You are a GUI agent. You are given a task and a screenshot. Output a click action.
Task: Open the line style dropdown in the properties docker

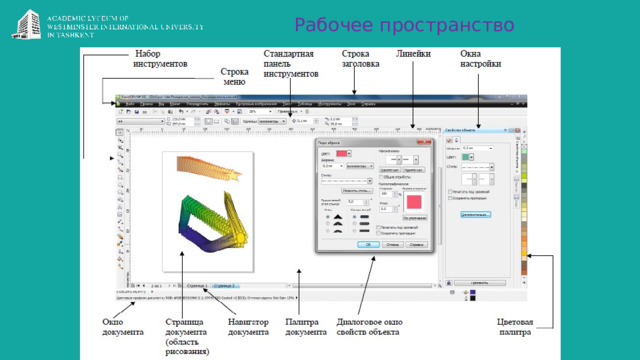(x=492, y=167)
